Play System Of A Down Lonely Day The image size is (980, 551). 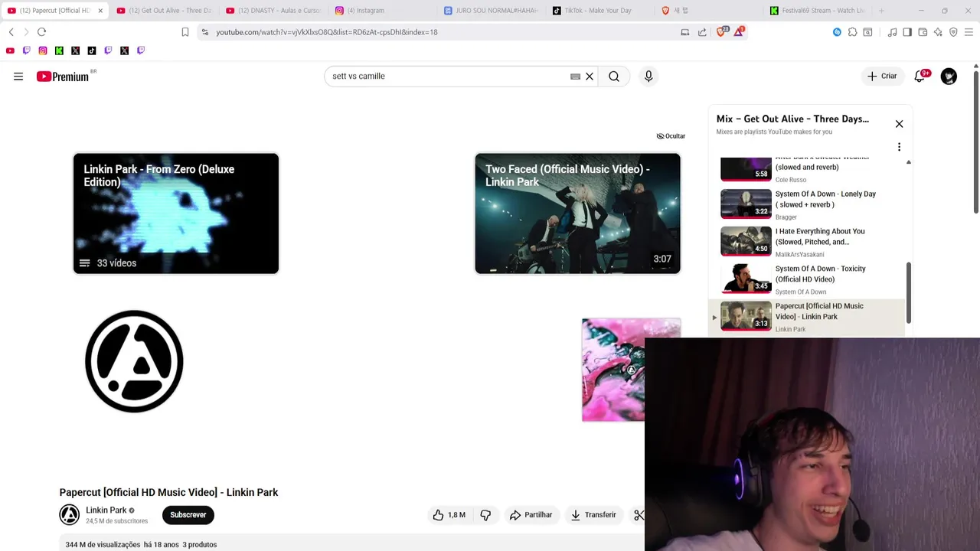point(812,204)
